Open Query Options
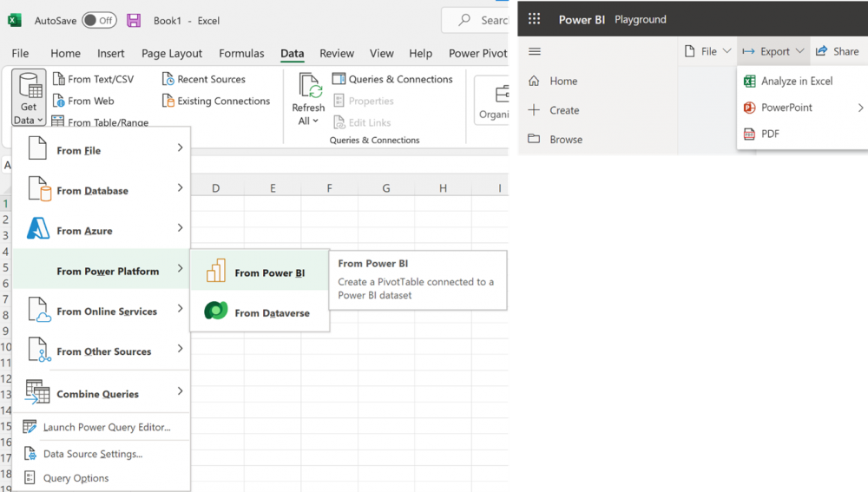 tap(102, 477)
